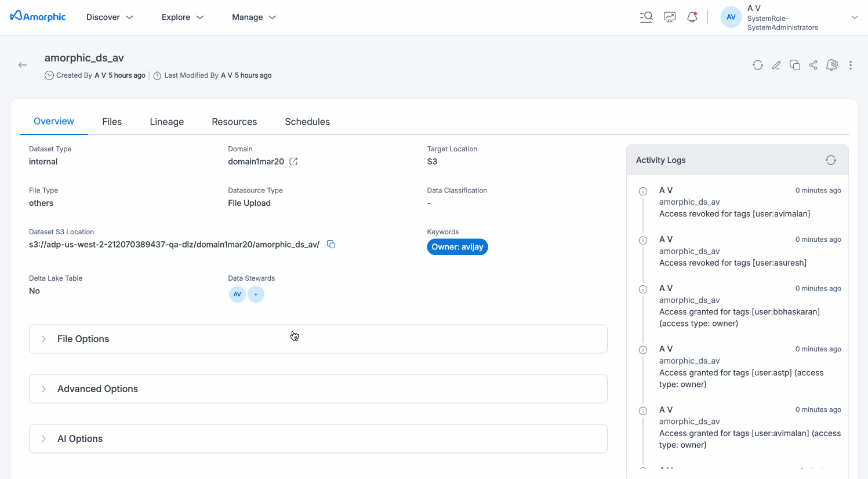Click the refresh icon in dataset header
The height and width of the screenshot is (479, 868).
coord(757,65)
